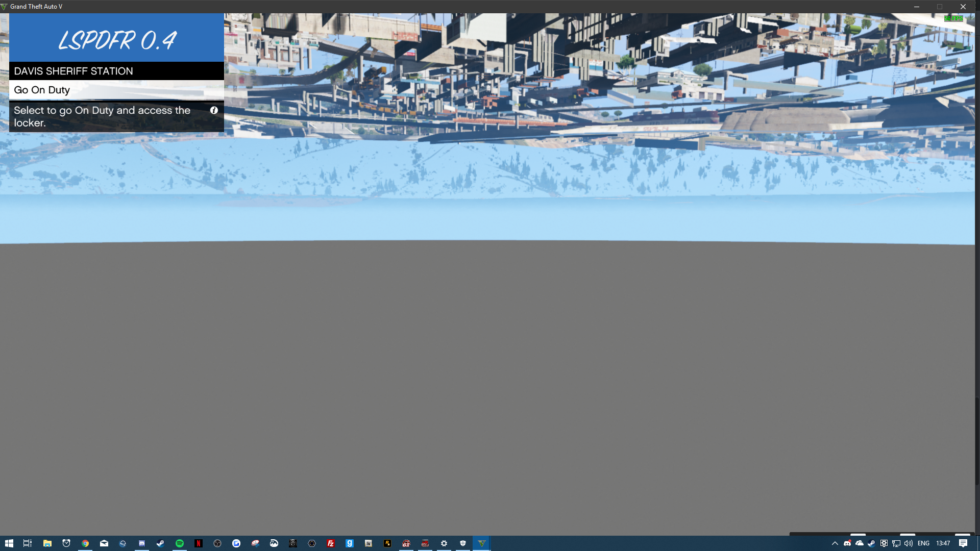Click the info icon in description box
Image resolution: width=980 pixels, height=551 pixels.
coord(214,110)
